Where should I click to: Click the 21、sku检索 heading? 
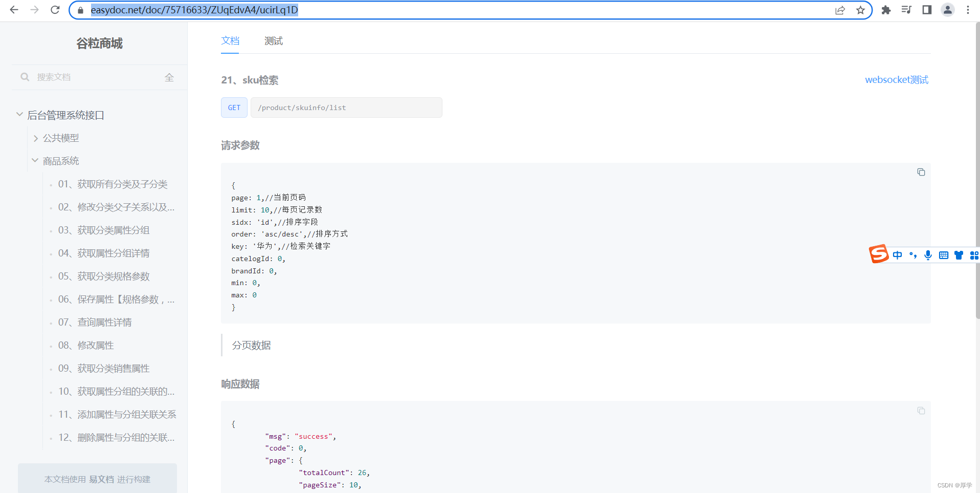250,80
